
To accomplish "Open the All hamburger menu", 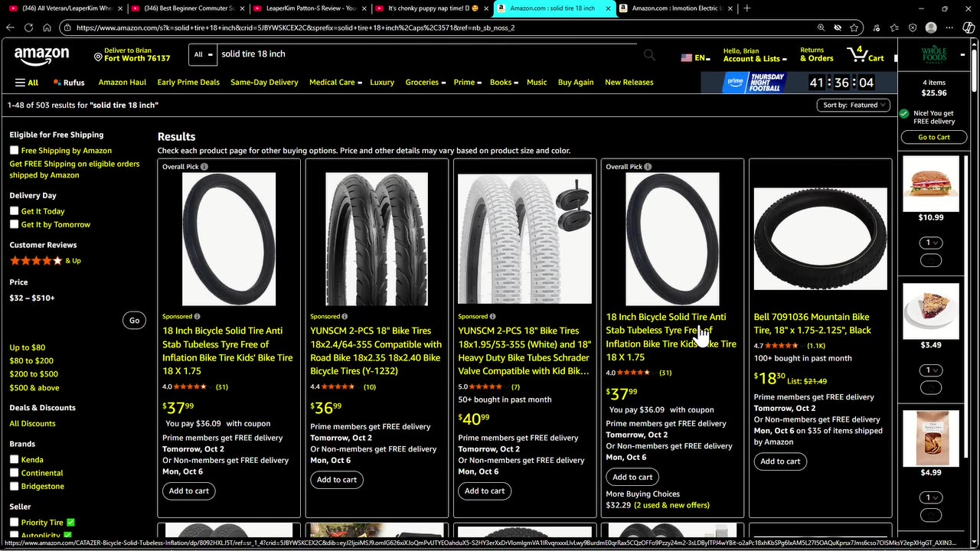I will point(27,83).
